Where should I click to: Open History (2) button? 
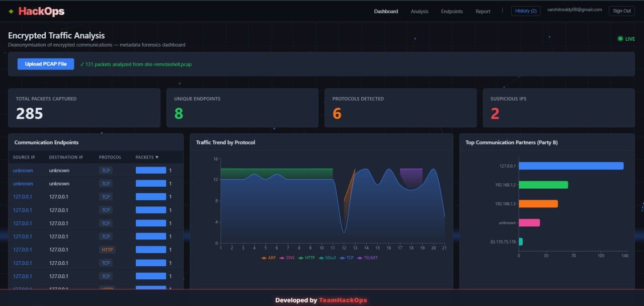point(526,11)
